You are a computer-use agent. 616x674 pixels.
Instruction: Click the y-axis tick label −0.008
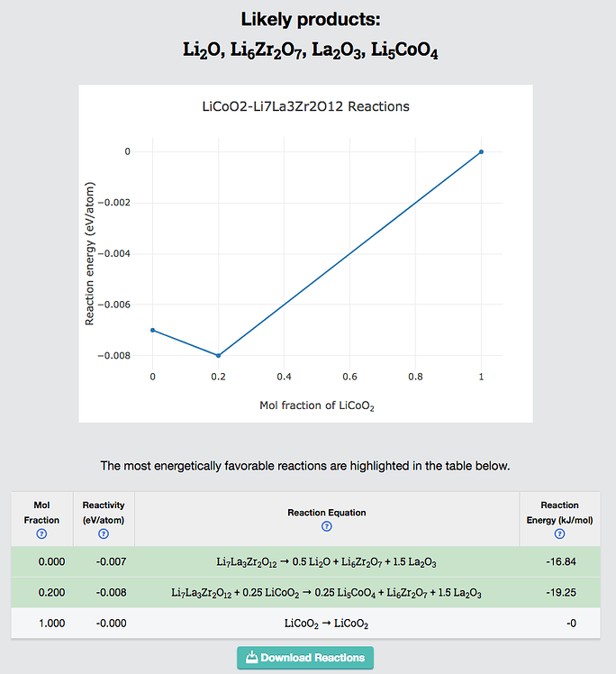point(113,356)
